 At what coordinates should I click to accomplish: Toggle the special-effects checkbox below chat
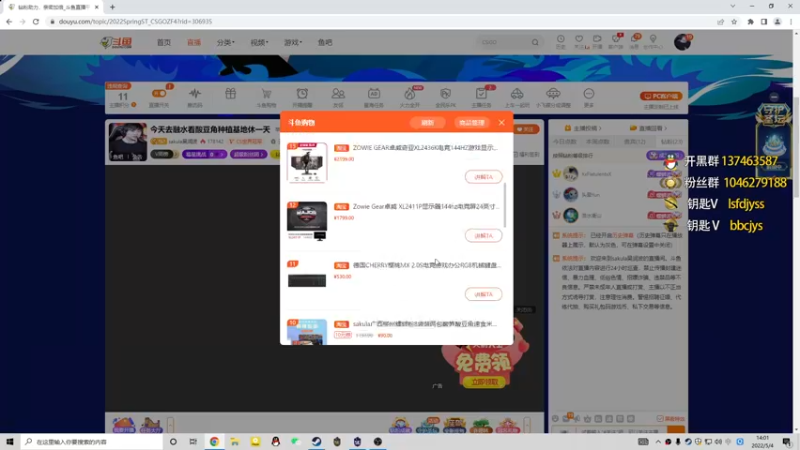660,418
